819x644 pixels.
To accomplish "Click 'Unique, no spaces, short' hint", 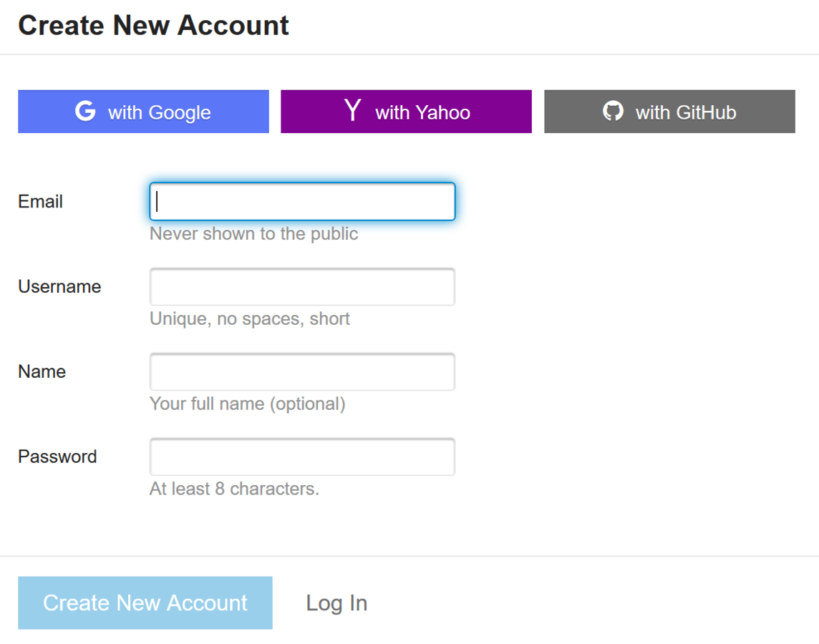I will coord(250,319).
